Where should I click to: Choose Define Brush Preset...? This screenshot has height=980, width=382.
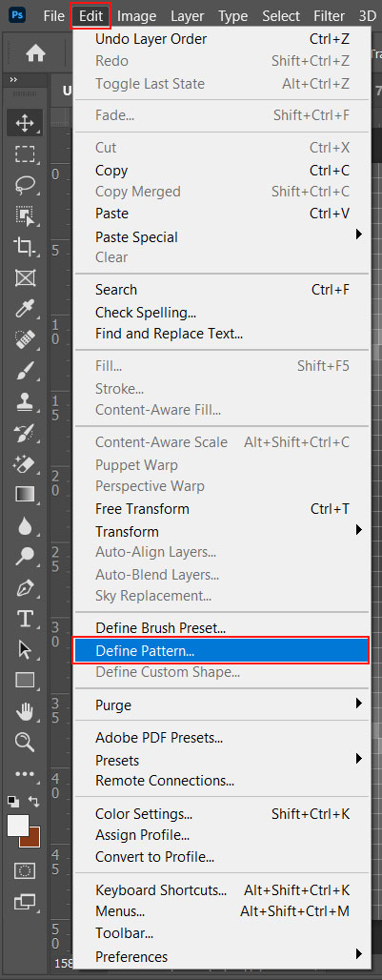(222, 627)
